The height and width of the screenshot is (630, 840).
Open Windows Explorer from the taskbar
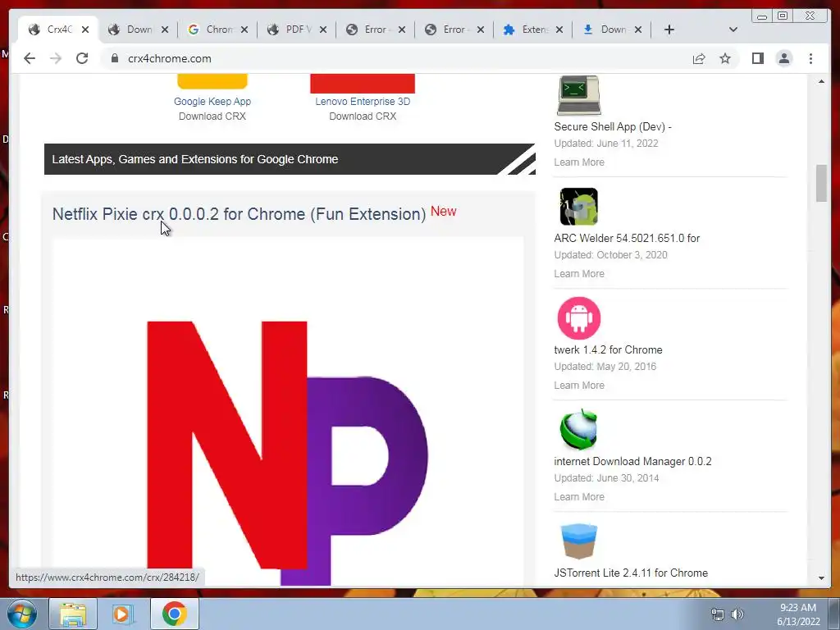coord(73,614)
